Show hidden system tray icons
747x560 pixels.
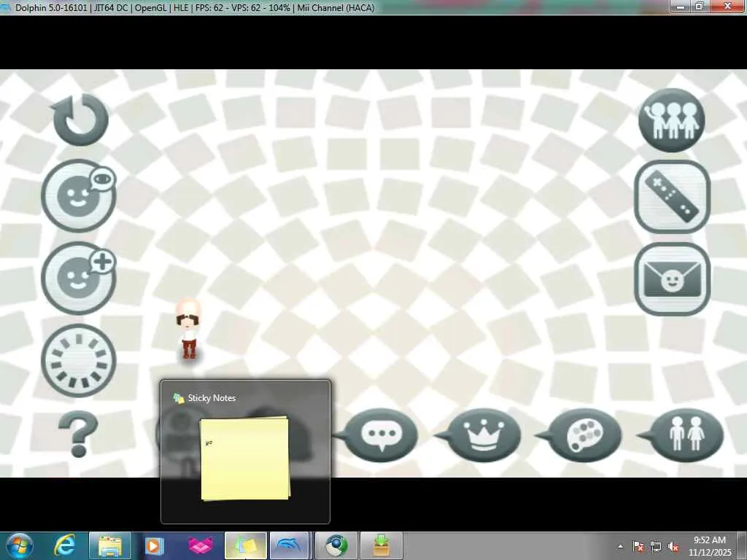coord(620,547)
